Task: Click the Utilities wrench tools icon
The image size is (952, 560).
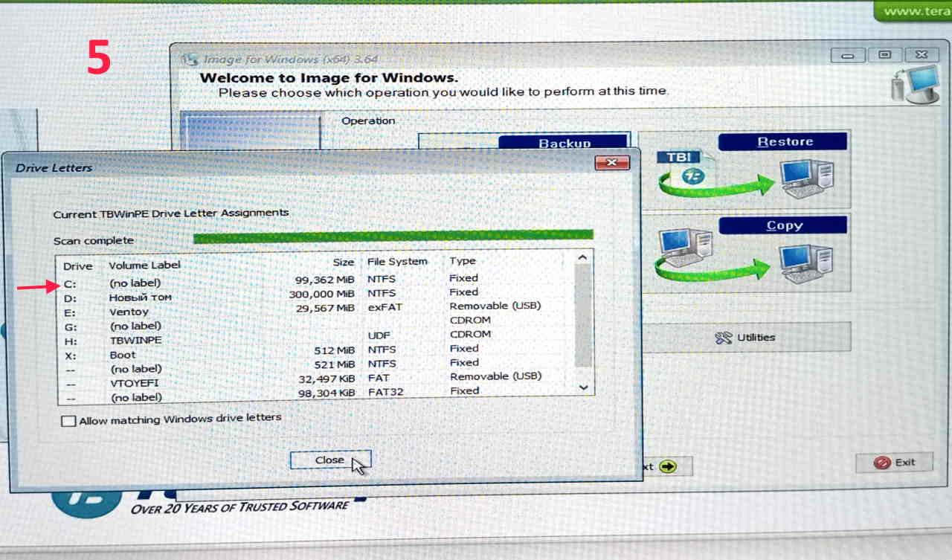Action: click(x=723, y=338)
